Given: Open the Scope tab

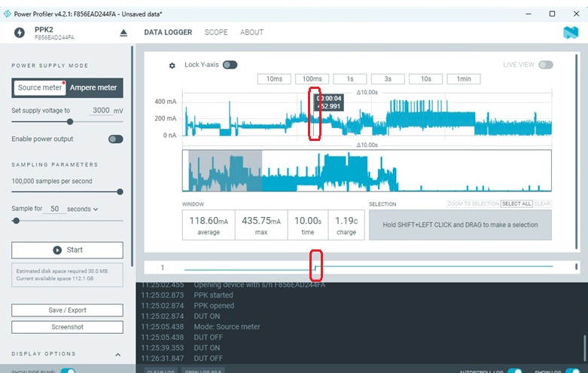Looking at the screenshot, I should coord(216,32).
